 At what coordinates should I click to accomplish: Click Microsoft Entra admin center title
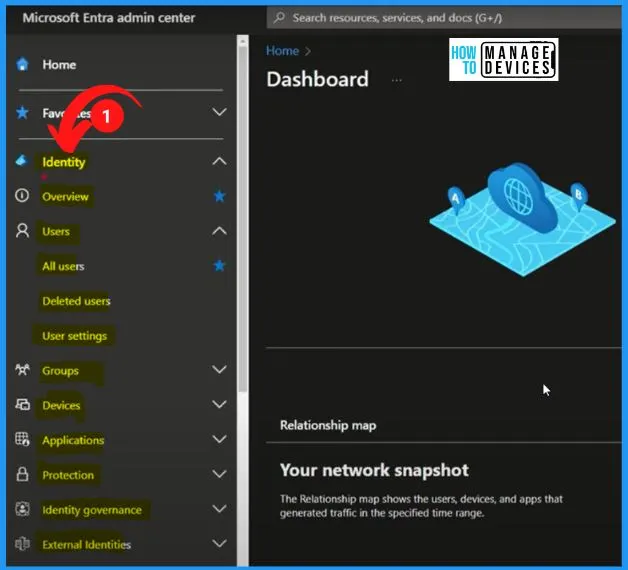[109, 18]
